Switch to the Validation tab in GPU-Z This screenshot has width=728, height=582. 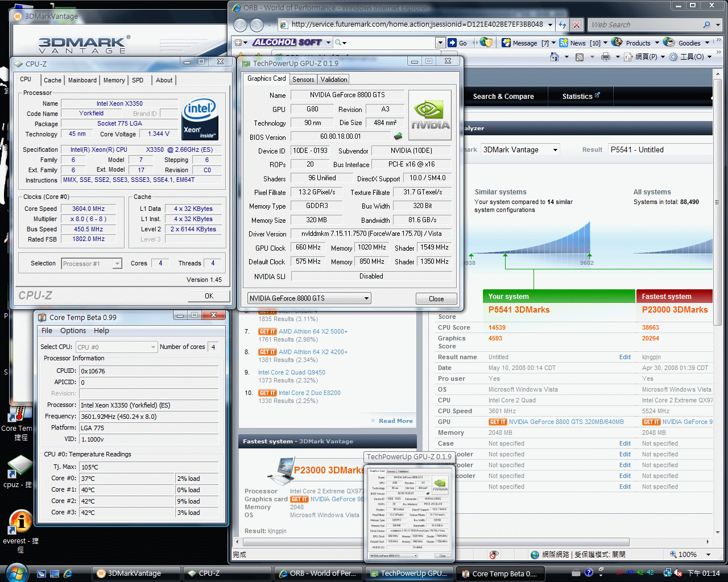333,80
